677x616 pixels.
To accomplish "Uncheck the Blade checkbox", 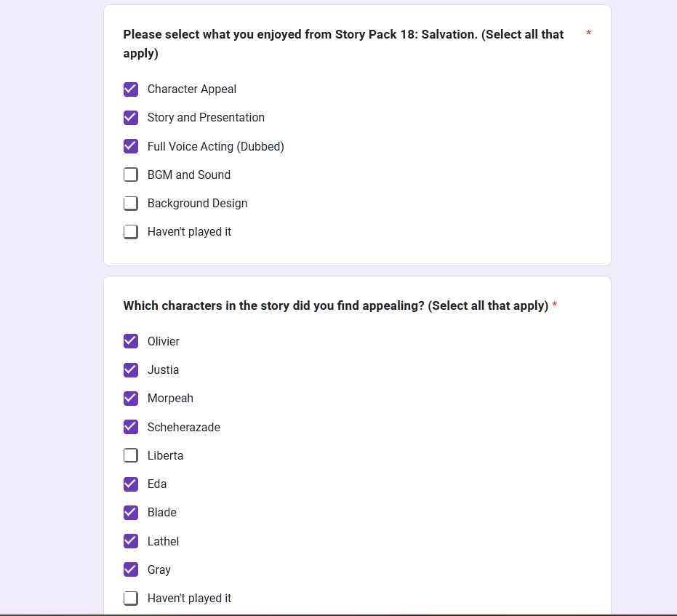I will 131,513.
